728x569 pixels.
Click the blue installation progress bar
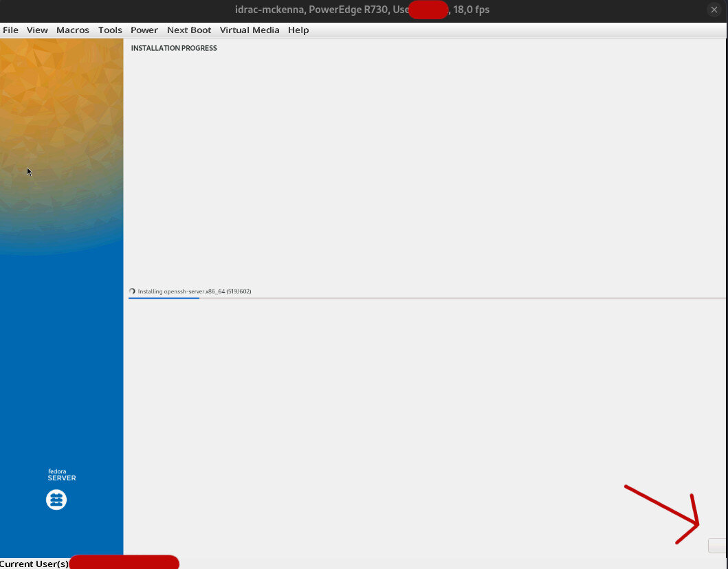[x=164, y=298]
